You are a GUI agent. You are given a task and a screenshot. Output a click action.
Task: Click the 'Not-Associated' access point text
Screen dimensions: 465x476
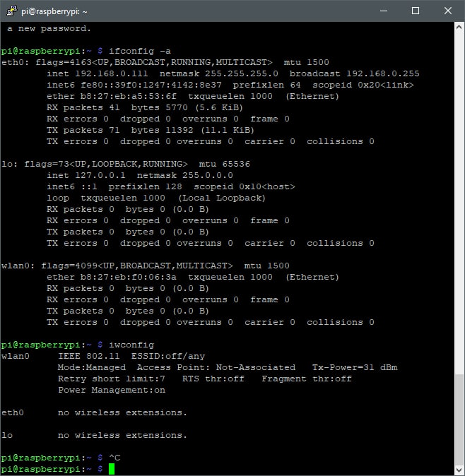click(255, 367)
